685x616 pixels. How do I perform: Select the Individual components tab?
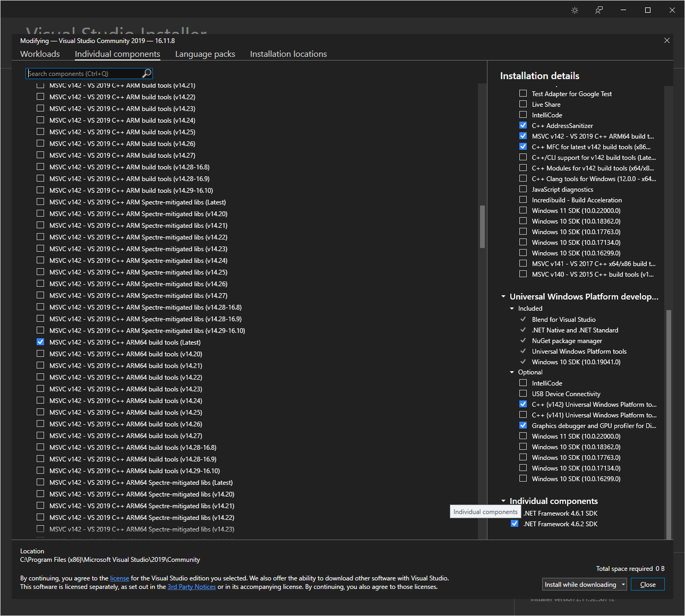pos(117,54)
